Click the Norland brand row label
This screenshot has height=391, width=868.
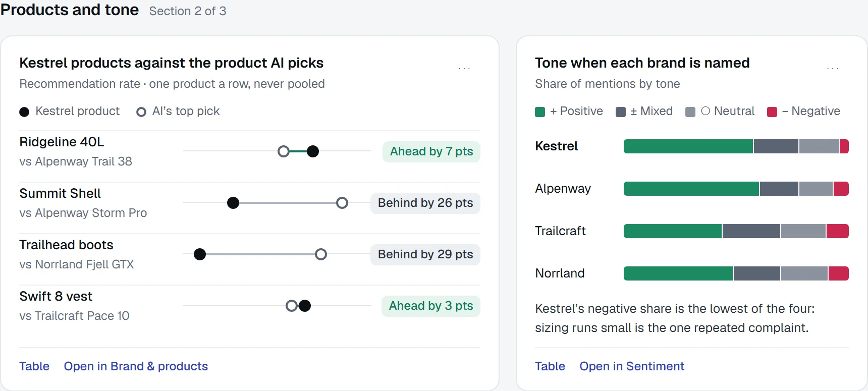point(560,273)
